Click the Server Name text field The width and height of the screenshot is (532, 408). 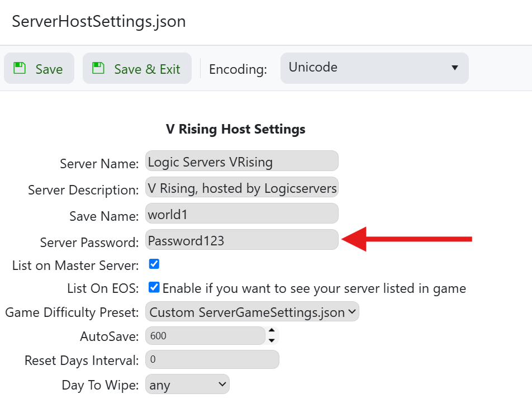[241, 162]
